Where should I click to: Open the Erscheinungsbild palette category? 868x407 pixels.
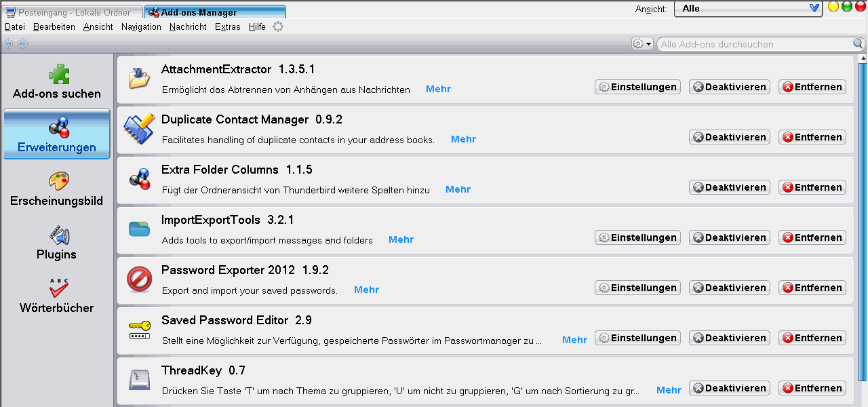pyautogui.click(x=57, y=189)
